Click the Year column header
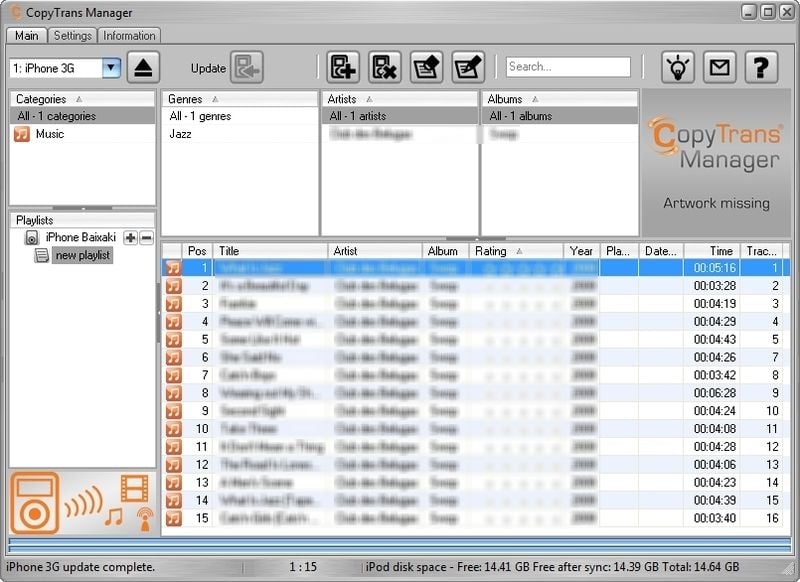Viewport: 800px width, 582px height. (582, 251)
